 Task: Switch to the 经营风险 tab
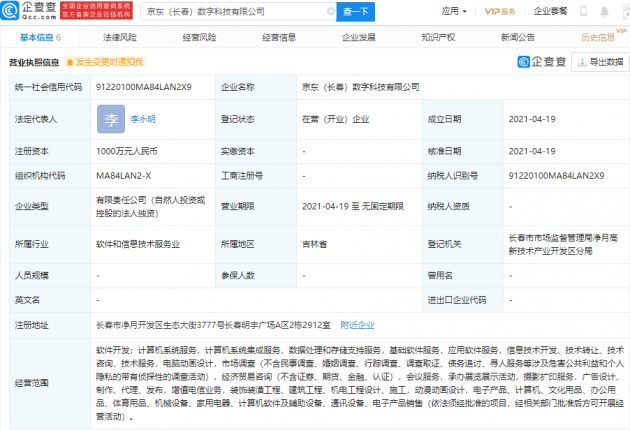tap(199, 37)
